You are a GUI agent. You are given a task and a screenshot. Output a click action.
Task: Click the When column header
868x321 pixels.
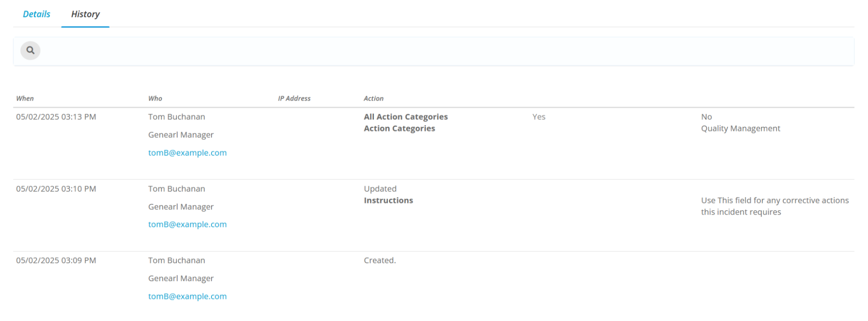click(x=25, y=99)
